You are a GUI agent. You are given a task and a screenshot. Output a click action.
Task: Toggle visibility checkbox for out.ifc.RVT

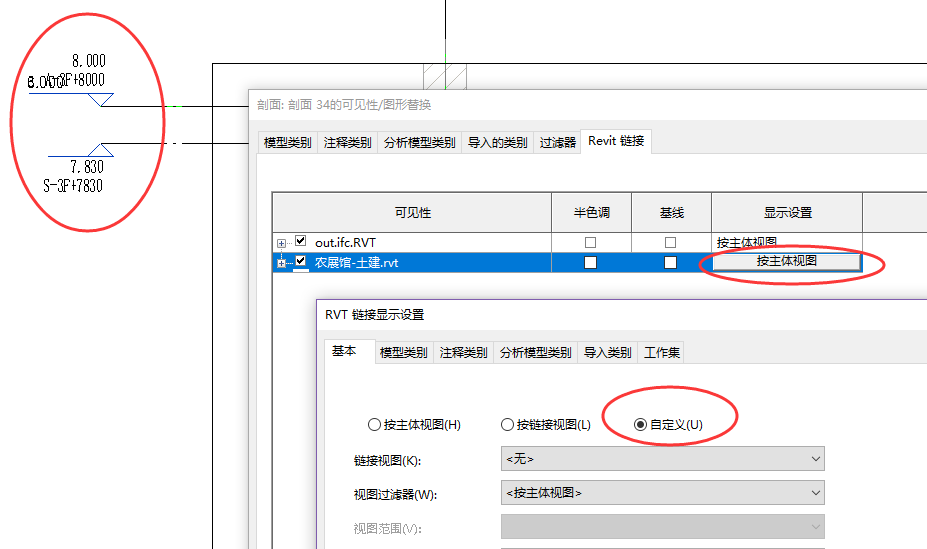[300, 241]
